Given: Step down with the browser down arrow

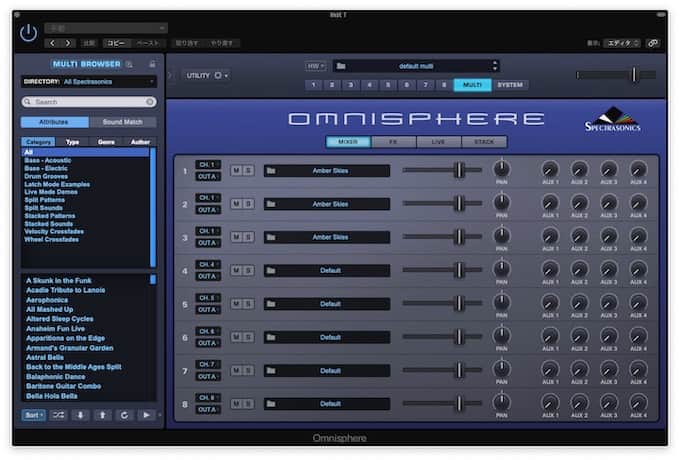Looking at the screenshot, I should [x=80, y=415].
